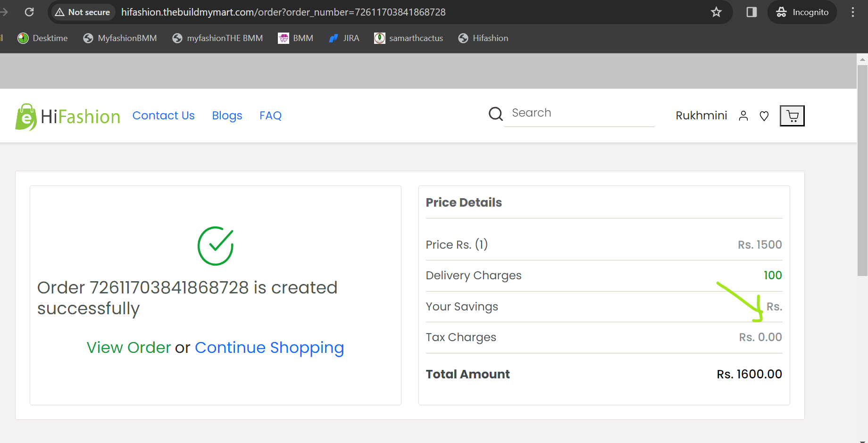Click the Rukhmini username

(x=701, y=116)
